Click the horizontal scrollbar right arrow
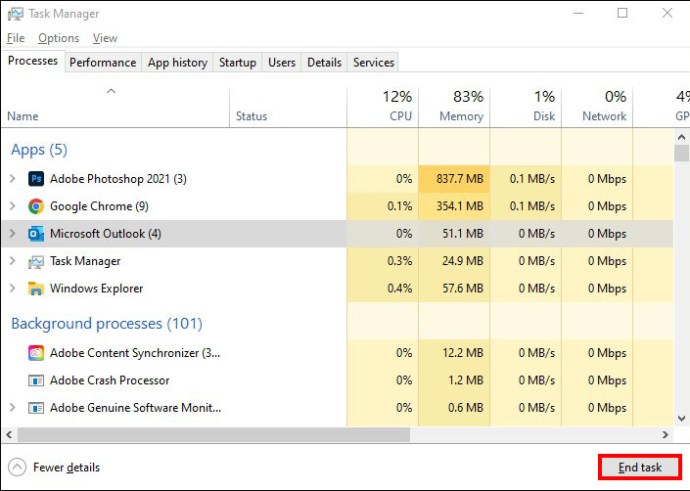 point(665,435)
